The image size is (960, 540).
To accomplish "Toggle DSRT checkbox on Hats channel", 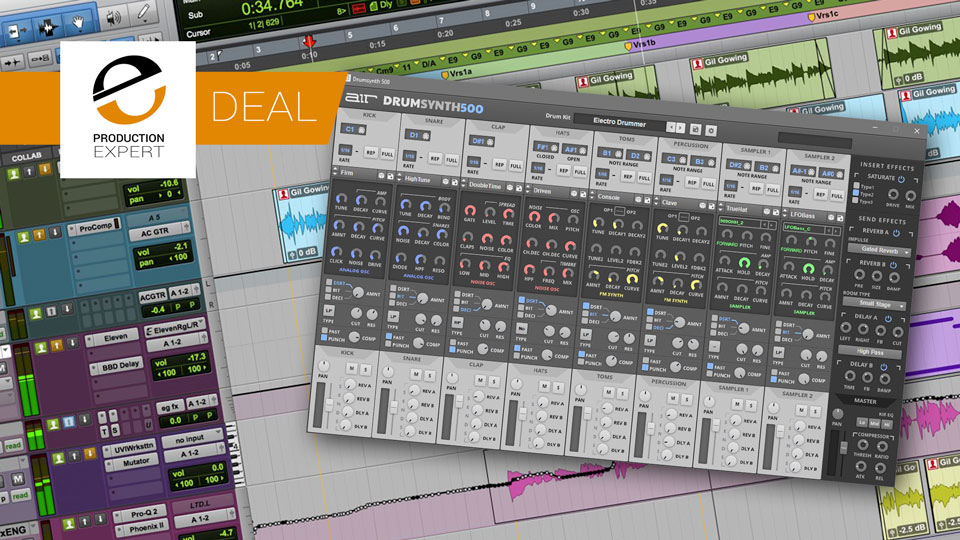I will tap(522, 300).
